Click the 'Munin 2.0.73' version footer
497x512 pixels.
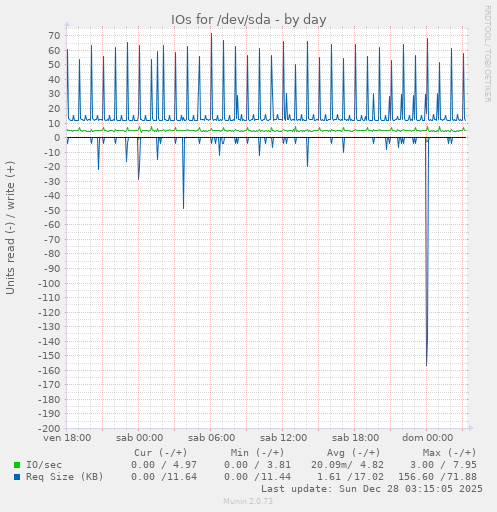point(248,501)
